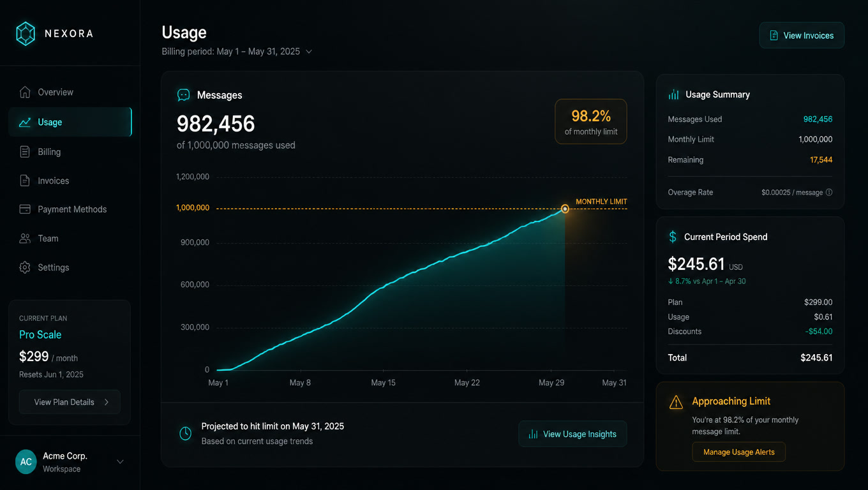Click the Usage Summary bar chart icon
The width and height of the screenshot is (868, 490).
(x=673, y=94)
